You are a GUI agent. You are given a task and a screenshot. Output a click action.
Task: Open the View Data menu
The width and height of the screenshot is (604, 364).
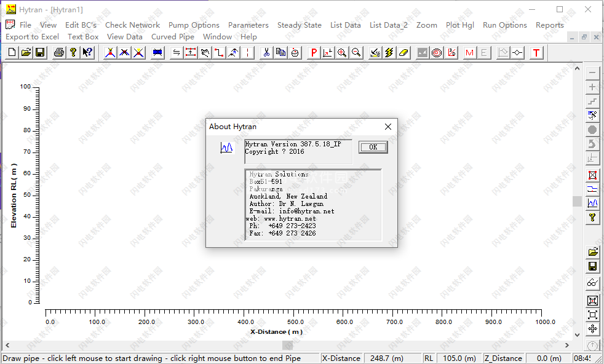pos(125,37)
